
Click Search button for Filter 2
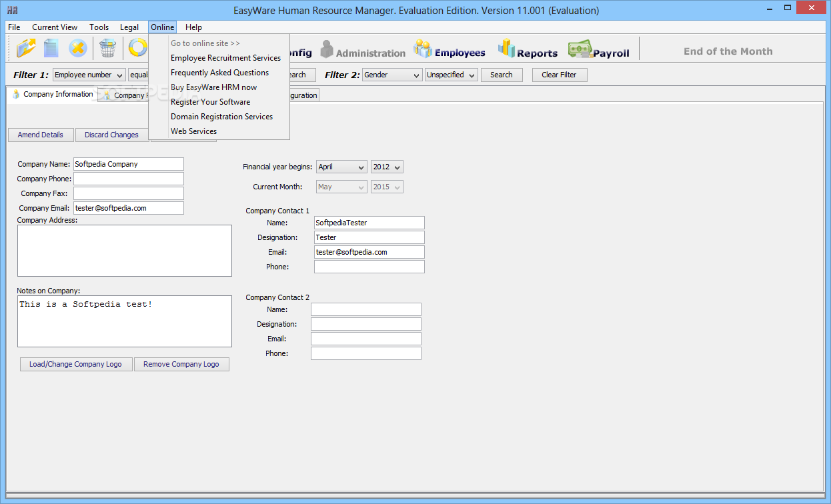point(502,75)
